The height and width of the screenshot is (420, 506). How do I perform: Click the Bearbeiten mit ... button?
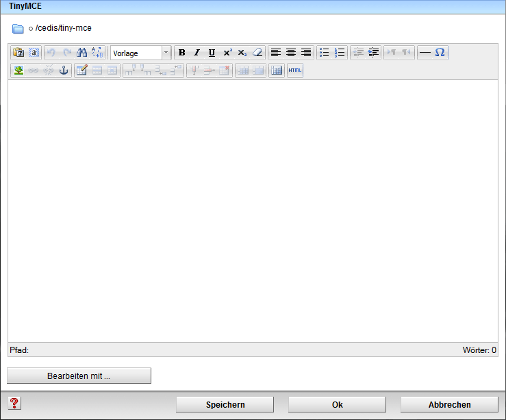[x=79, y=376]
